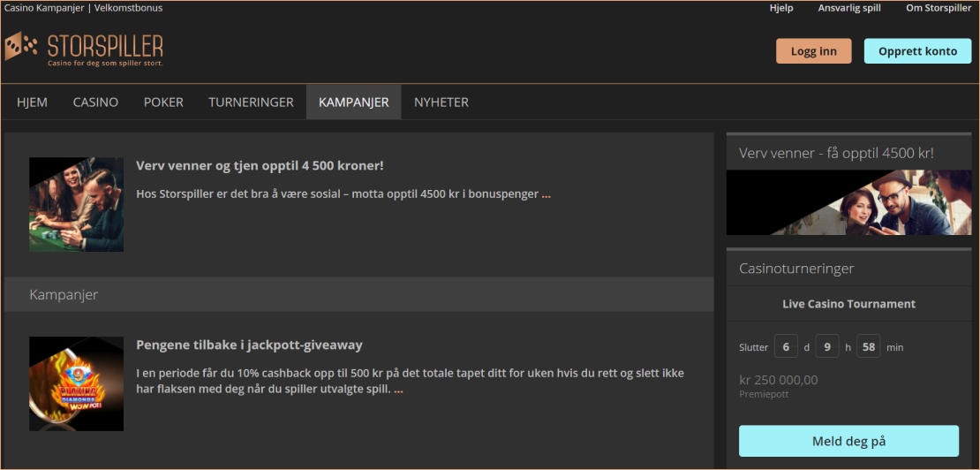Click the Verv venner sidebar banner image
The width and height of the screenshot is (980, 470).
click(x=848, y=202)
